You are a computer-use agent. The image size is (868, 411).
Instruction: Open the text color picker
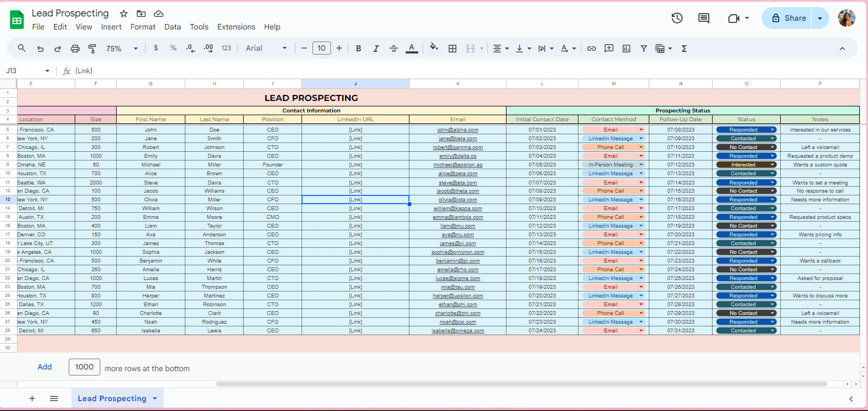click(412, 49)
